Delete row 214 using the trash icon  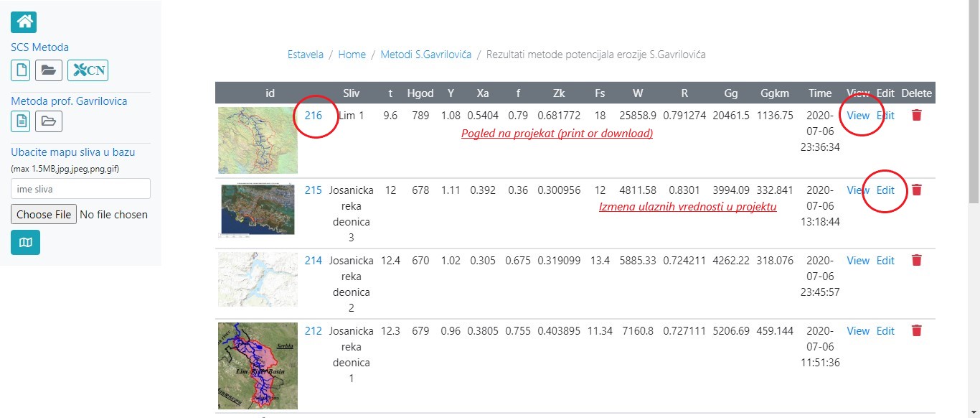pos(916,261)
